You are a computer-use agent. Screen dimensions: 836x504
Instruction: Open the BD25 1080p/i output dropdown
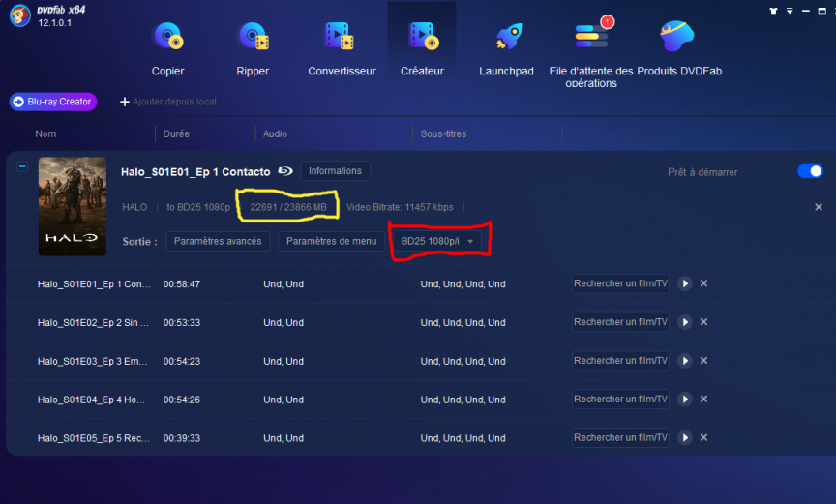click(x=440, y=241)
